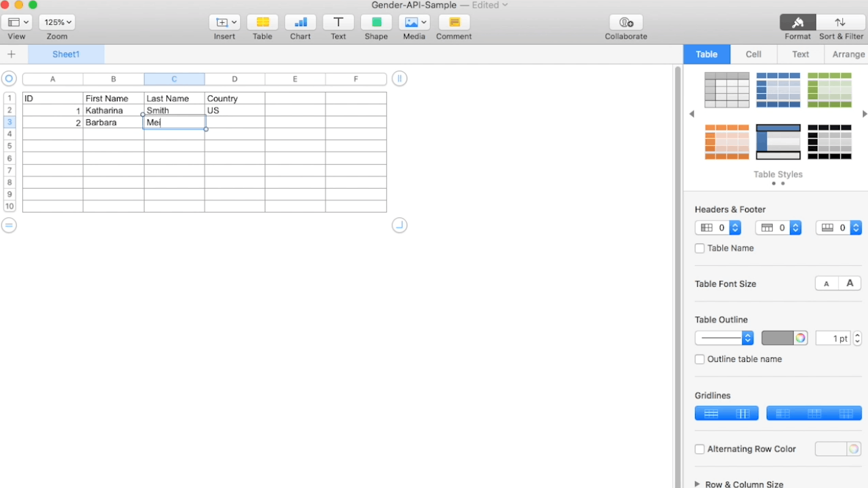Insert a Chart from the toolbar
This screenshot has height=488, width=868.
tap(300, 22)
